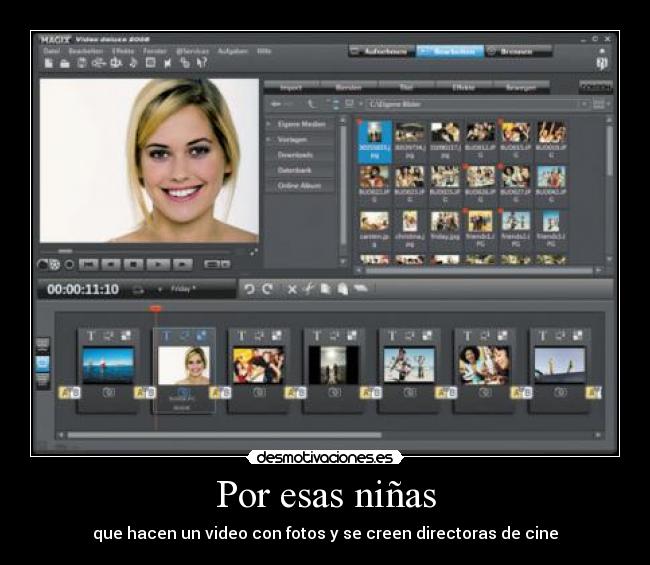Click the media pool vertical scrollbar

[609, 151]
